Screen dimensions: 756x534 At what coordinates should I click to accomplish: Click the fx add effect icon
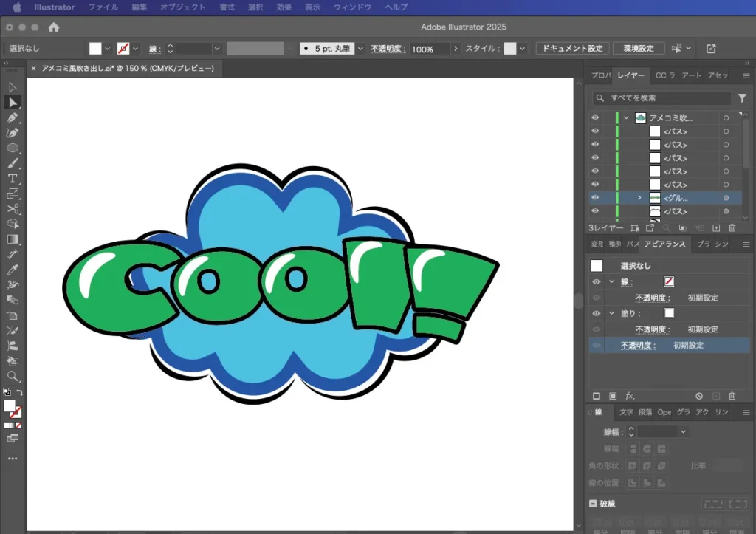(x=630, y=397)
